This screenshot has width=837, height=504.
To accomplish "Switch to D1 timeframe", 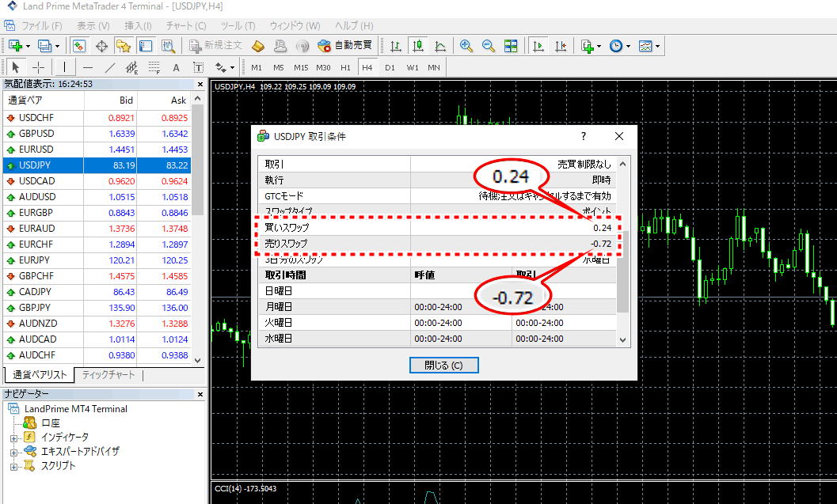I will 390,68.
